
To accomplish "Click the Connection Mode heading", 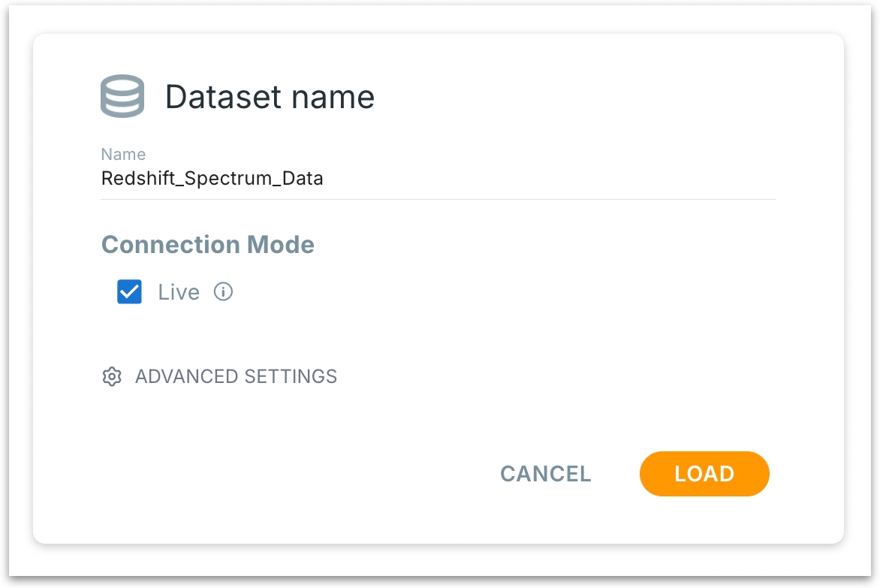I will coord(208,244).
